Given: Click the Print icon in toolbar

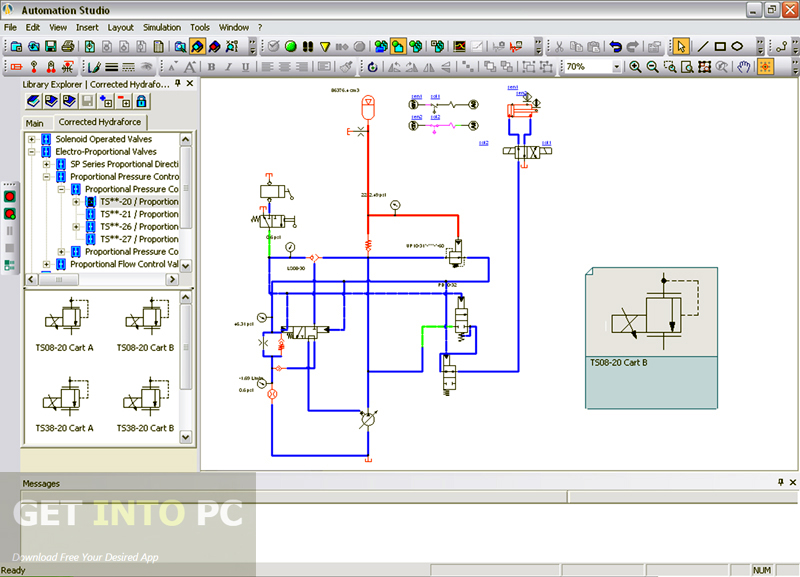Looking at the screenshot, I should tap(67, 46).
